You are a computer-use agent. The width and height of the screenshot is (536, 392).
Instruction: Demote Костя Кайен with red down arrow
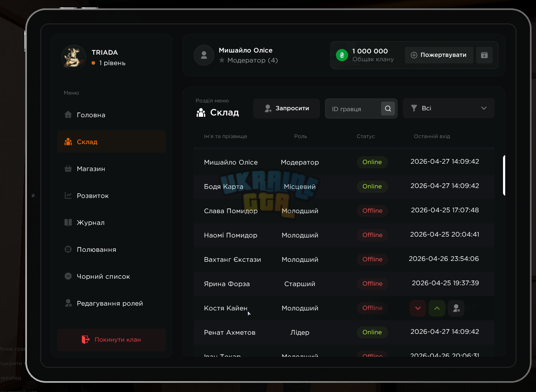[x=418, y=308]
